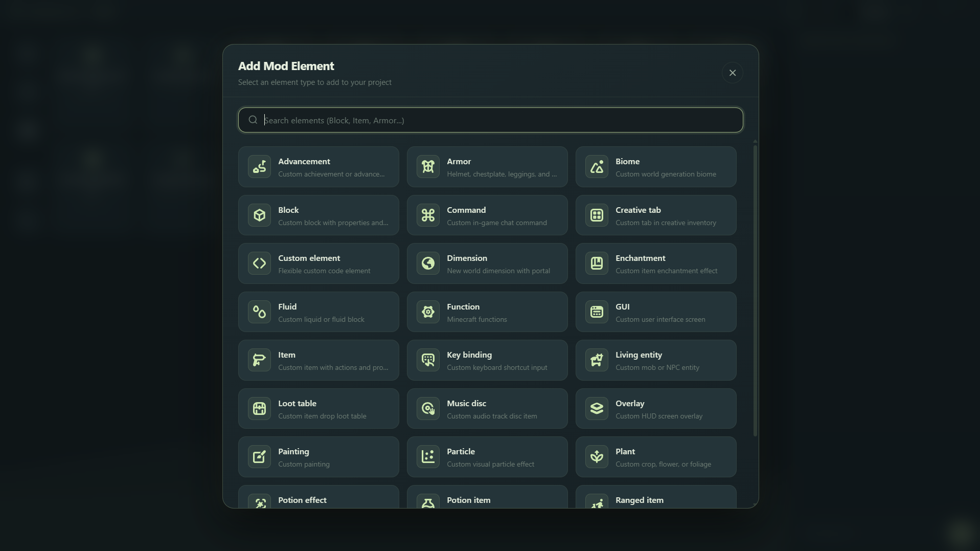Viewport: 980px width, 551px height.
Task: Click the Music disc icon
Action: point(428,409)
